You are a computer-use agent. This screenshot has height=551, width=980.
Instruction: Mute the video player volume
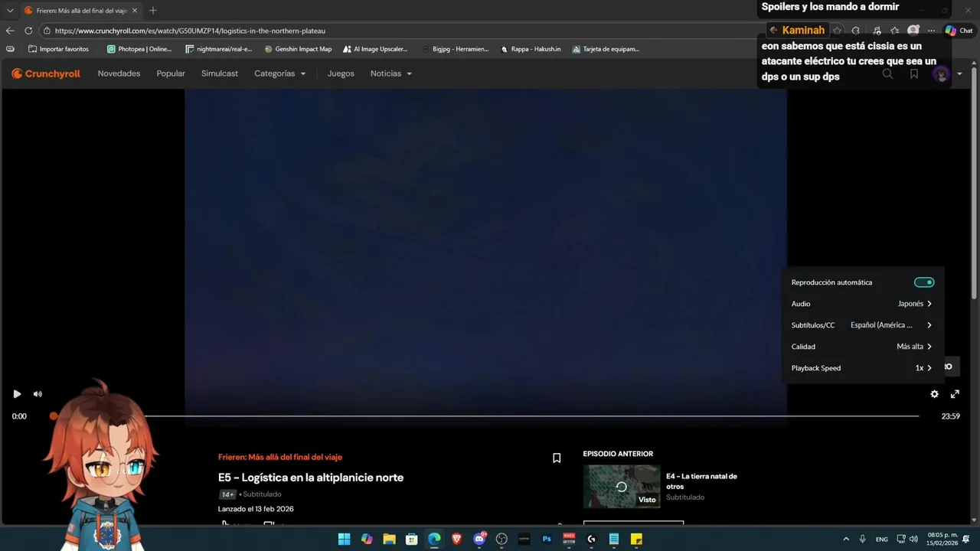coord(38,394)
